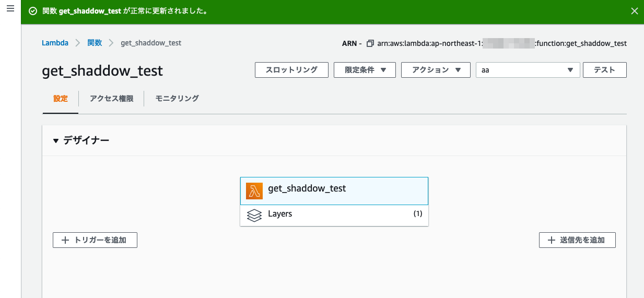Screen dimensions: 644x298
Task: Click the get_shaddow_test page heading
Action: [102, 71]
